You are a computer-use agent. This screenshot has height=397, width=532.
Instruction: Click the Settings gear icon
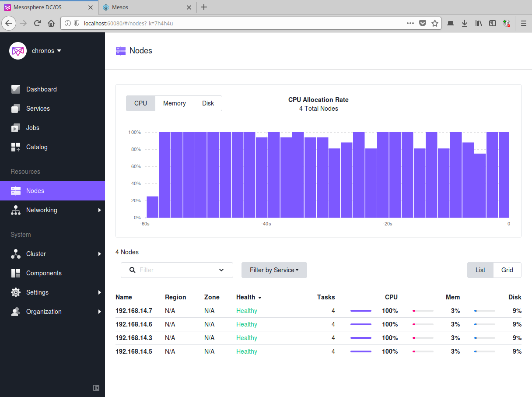point(16,292)
